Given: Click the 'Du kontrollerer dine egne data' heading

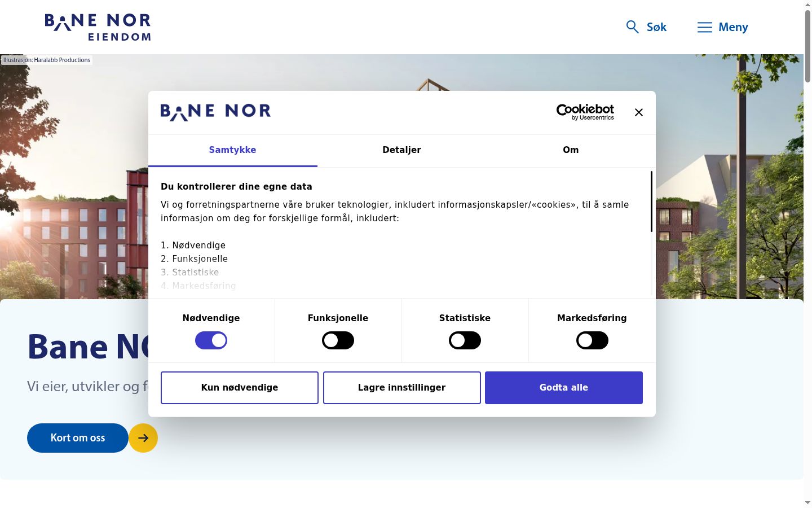Looking at the screenshot, I should (x=236, y=187).
